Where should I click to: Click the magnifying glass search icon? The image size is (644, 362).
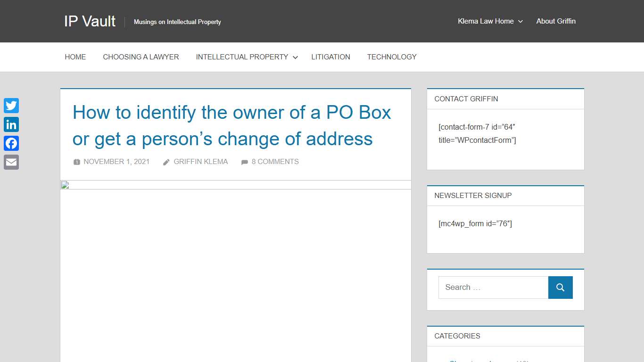560,287
